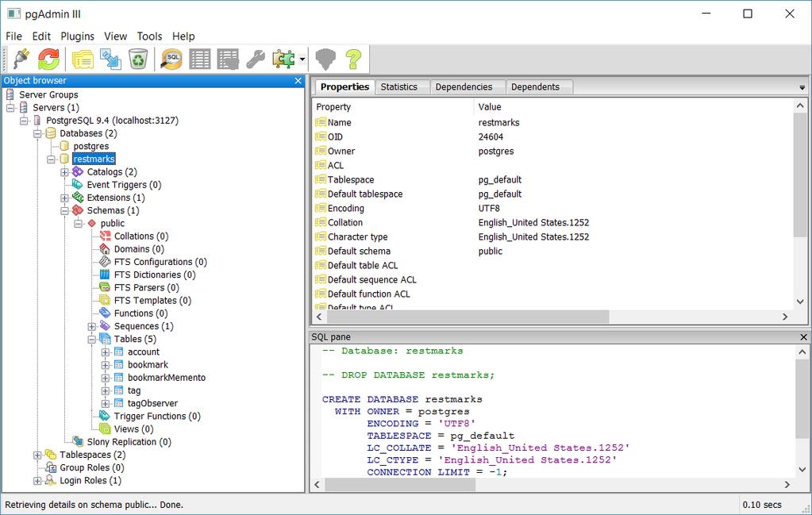Viewport: 812px width, 515px height.
Task: Select the Catalogs (2) node icon
Action: pyautogui.click(x=78, y=171)
